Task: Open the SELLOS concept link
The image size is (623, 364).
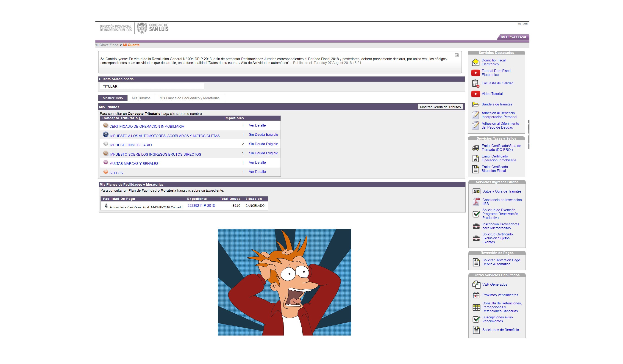Action: pyautogui.click(x=116, y=173)
